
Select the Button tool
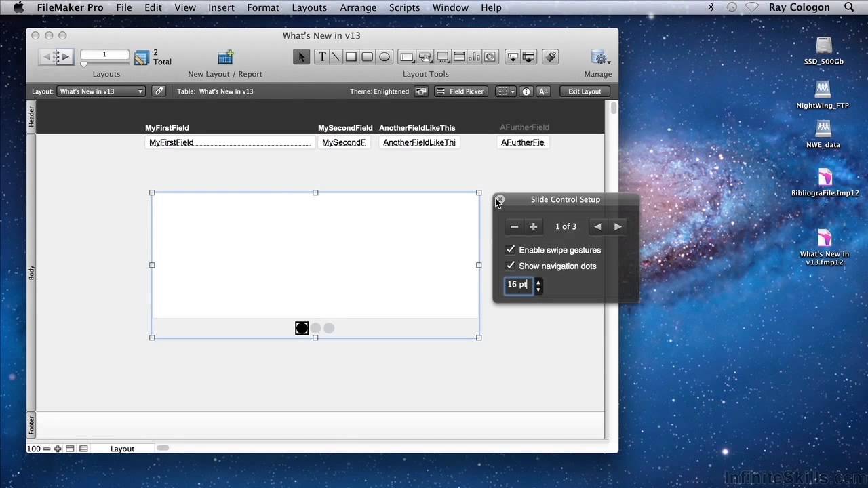[x=425, y=57]
